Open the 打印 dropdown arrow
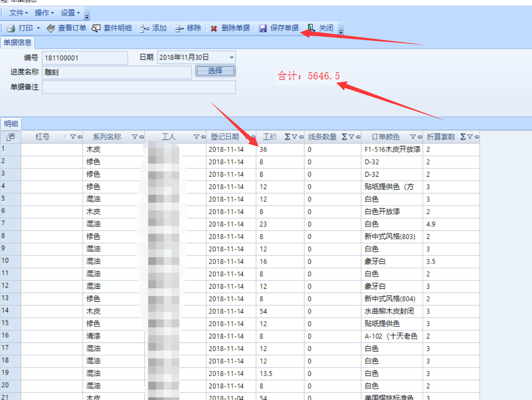Screen dimensions: 532x400 [x=38, y=28]
